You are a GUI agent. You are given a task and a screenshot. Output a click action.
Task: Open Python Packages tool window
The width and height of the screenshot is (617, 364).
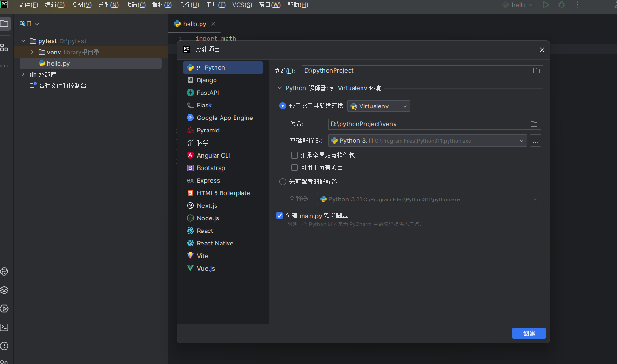point(5,271)
